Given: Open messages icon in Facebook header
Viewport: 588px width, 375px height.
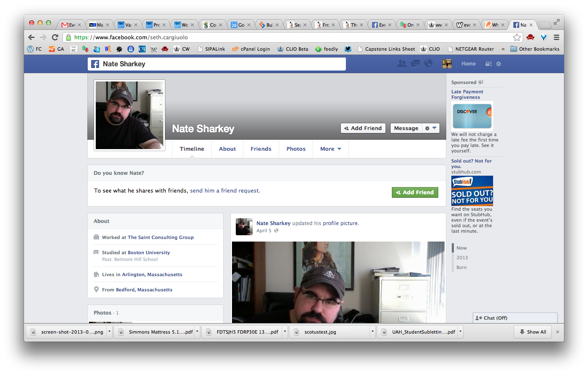Looking at the screenshot, I should 415,63.
